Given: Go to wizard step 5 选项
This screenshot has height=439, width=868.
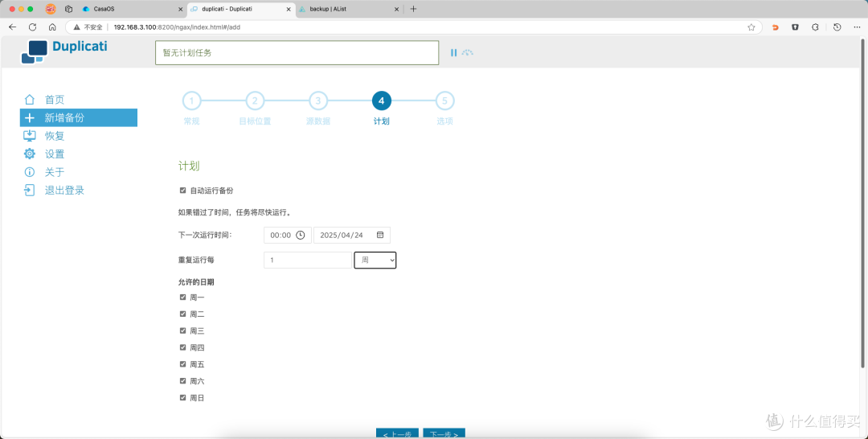Looking at the screenshot, I should click(x=445, y=101).
